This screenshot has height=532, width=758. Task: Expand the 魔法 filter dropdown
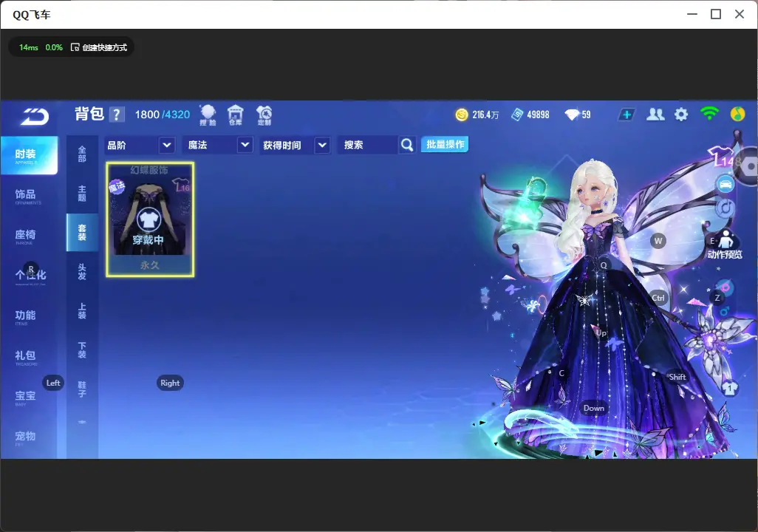pyautogui.click(x=245, y=145)
